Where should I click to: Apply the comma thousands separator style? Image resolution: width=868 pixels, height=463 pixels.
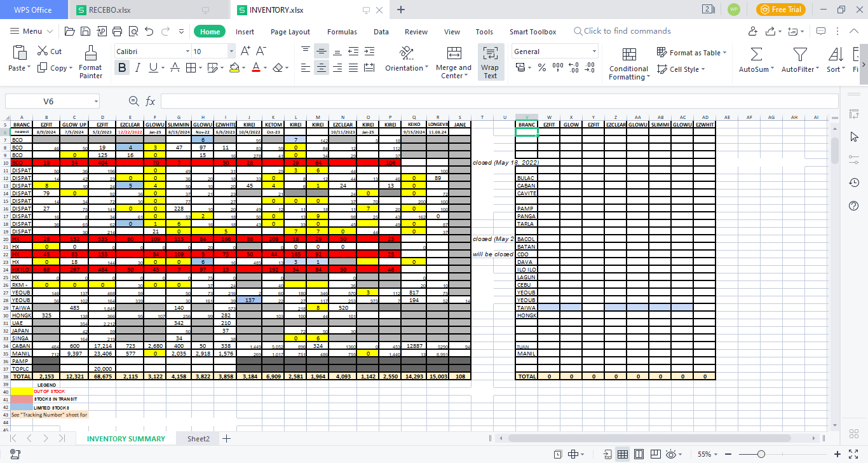[x=557, y=67]
